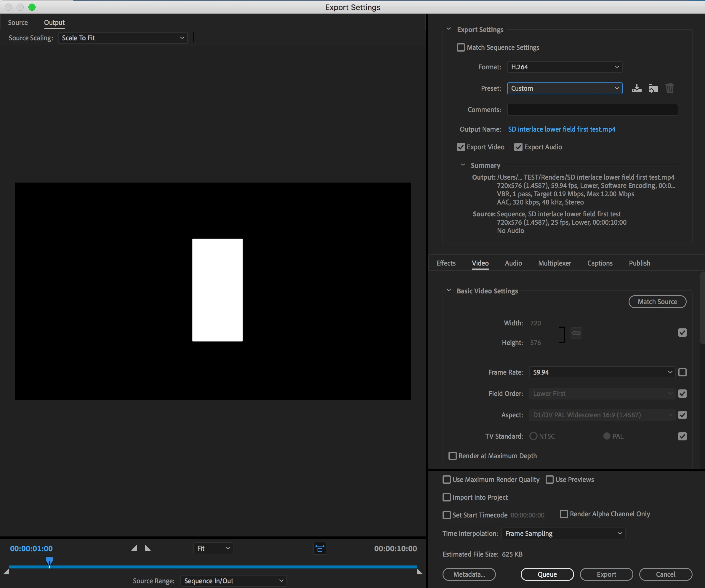This screenshot has width=705, height=588.
Task: Click the blue playhead timeline marker
Action: point(49,561)
